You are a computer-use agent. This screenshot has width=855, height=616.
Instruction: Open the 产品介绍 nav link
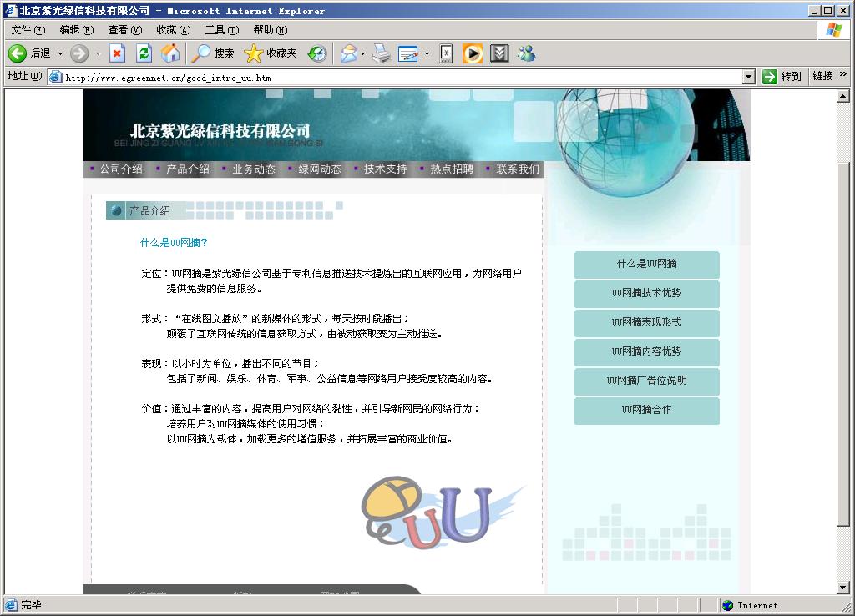tap(188, 169)
